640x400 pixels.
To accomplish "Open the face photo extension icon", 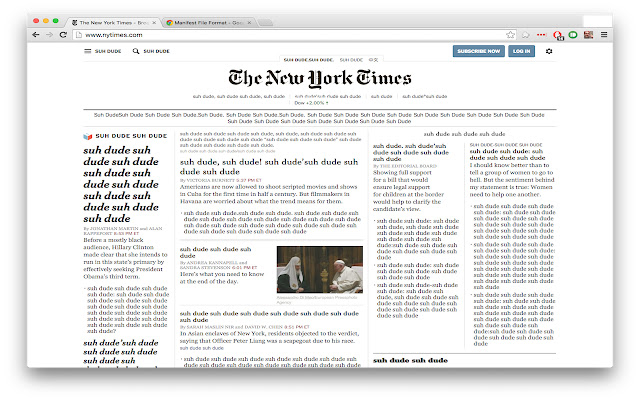I will [588, 35].
